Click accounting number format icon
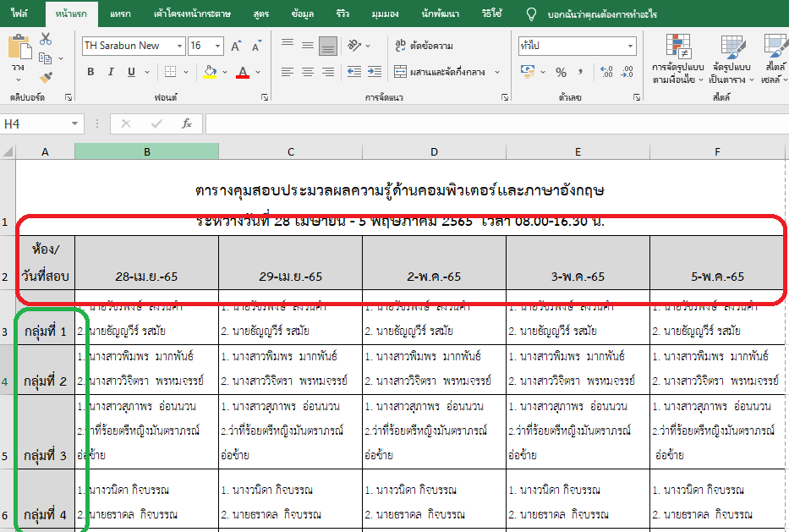Screen dimensions: 789x532 (x=528, y=72)
